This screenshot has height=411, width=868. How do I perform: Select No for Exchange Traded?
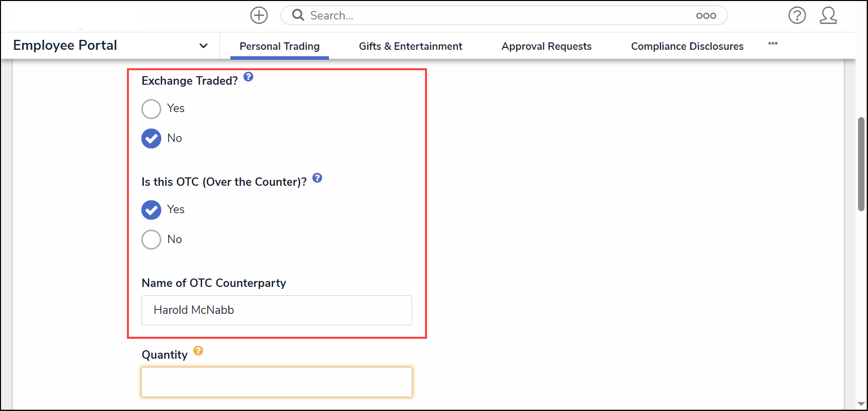tap(151, 138)
